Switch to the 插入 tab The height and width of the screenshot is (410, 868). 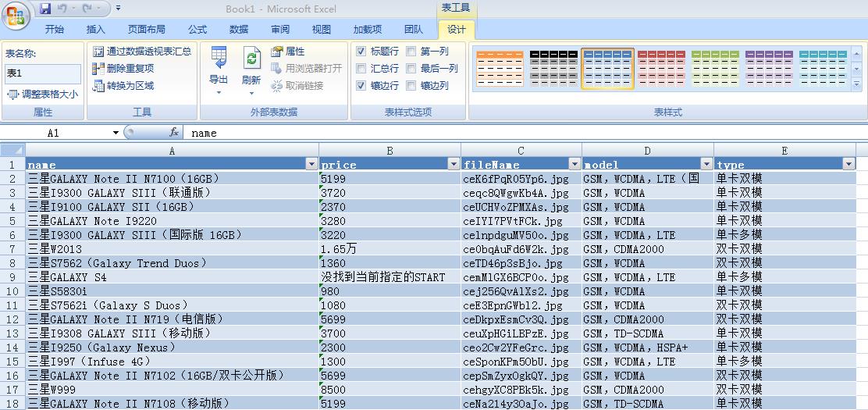click(x=96, y=30)
